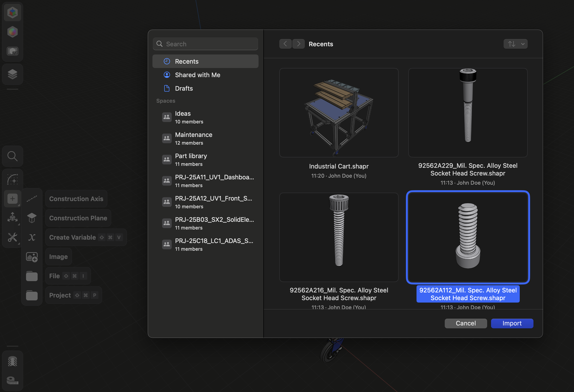Viewport: 574px width, 392px height.
Task: Choose Construction Plane from the Add menu
Action: [x=78, y=218]
